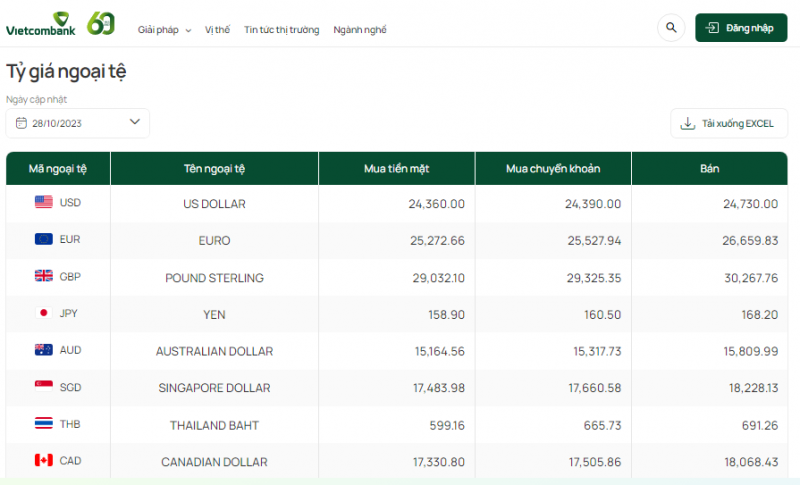Image resolution: width=800 pixels, height=485 pixels.
Task: Open the Vị thế menu item
Action: [217, 30]
